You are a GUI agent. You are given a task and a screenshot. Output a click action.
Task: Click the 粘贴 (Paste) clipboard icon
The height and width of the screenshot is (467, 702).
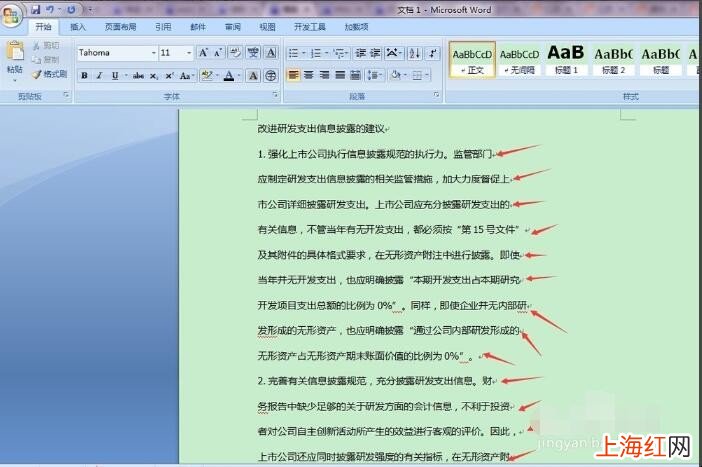(x=15, y=51)
